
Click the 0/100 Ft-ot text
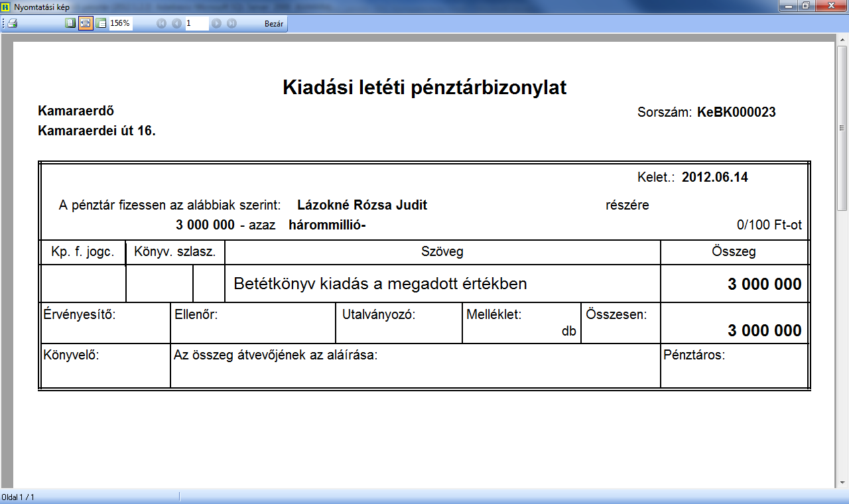click(769, 225)
